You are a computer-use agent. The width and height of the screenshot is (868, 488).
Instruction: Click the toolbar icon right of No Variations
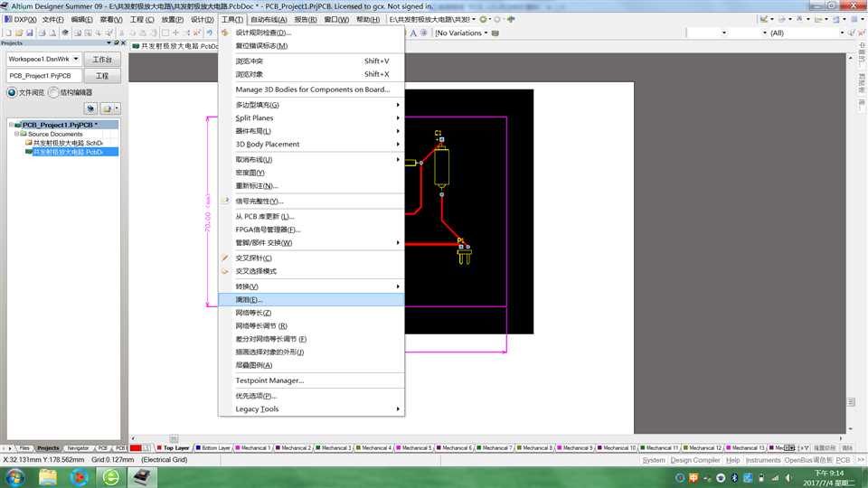[x=495, y=33]
